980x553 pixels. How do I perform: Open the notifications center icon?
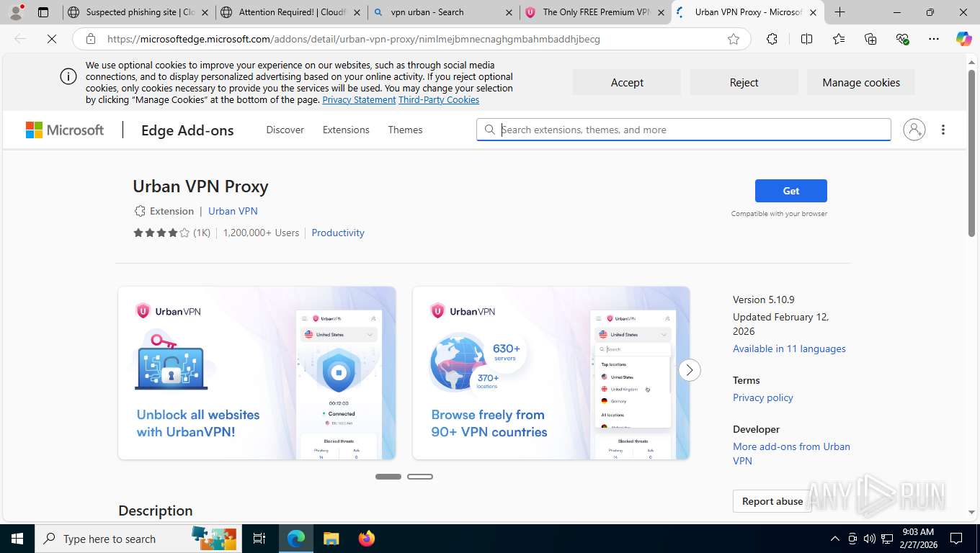tap(956, 539)
